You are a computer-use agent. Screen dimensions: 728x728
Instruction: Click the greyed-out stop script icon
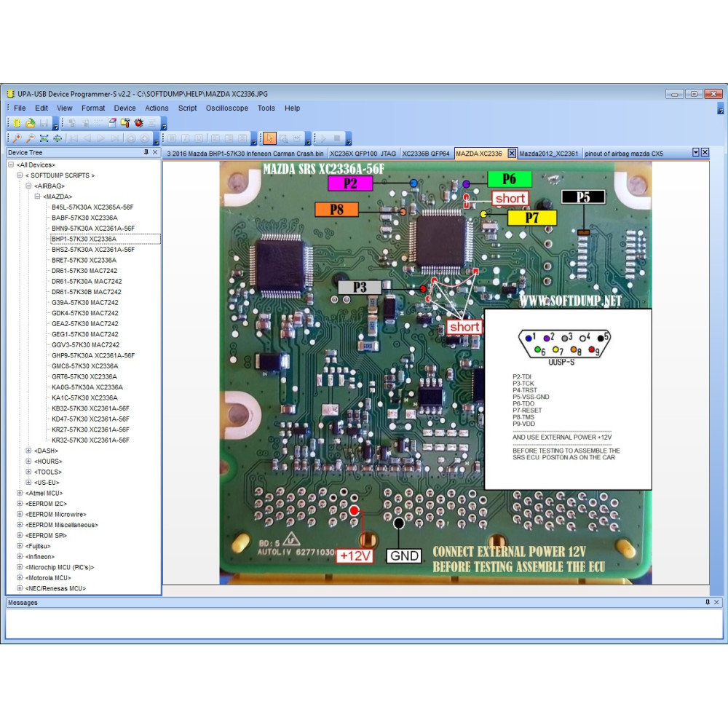click(336, 138)
